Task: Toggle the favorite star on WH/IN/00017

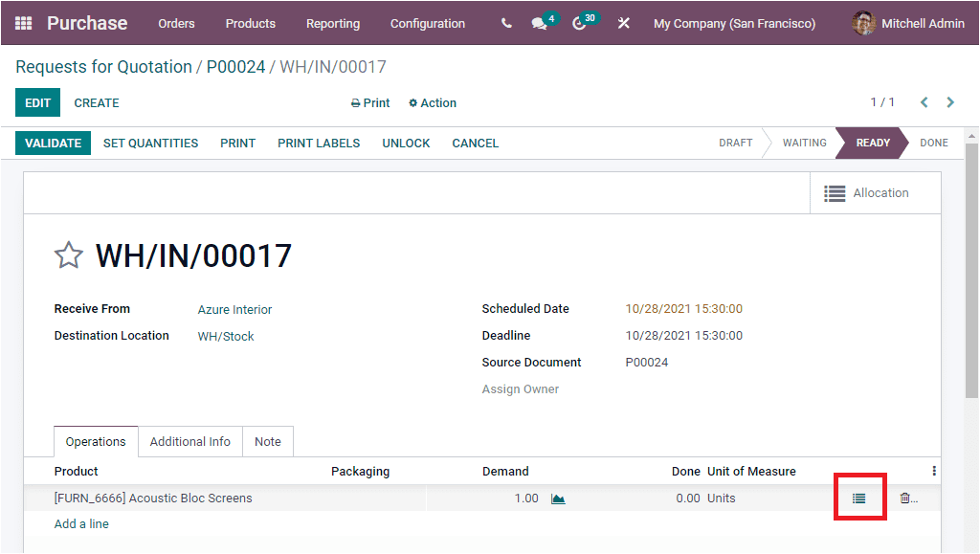Action: tap(68, 255)
